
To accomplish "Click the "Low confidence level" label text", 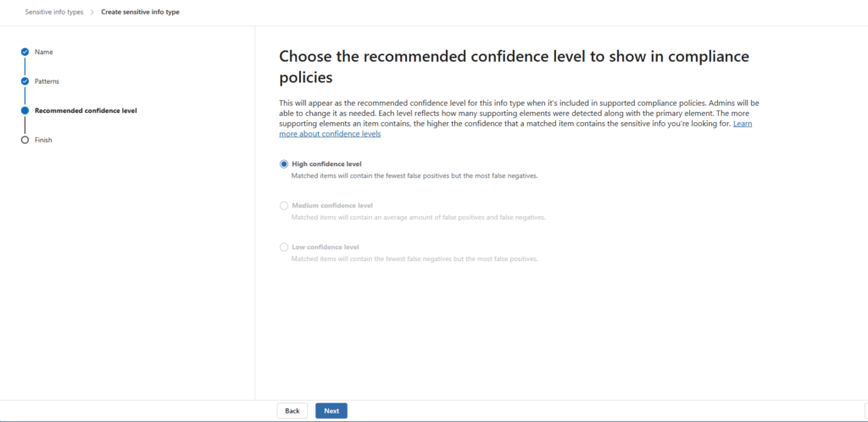I will point(325,247).
